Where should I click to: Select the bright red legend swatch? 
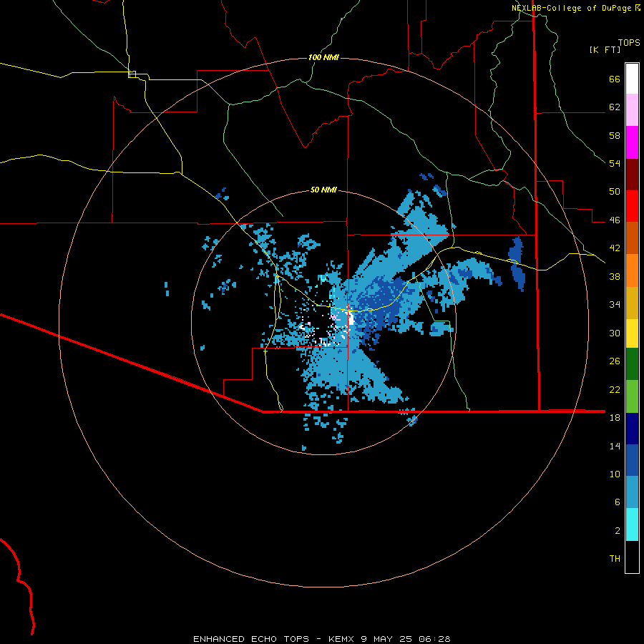632,206
